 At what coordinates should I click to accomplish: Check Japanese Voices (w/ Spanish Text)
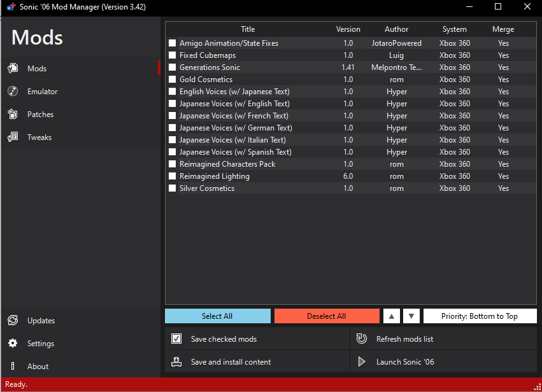pyautogui.click(x=172, y=152)
